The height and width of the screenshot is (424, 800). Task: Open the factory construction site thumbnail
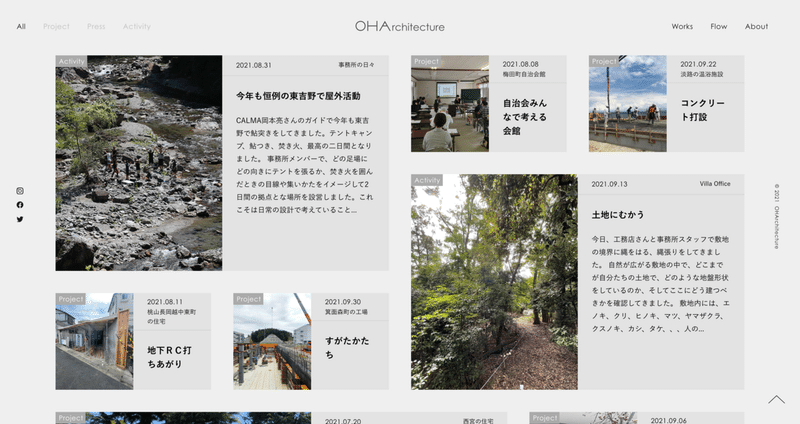click(272, 341)
